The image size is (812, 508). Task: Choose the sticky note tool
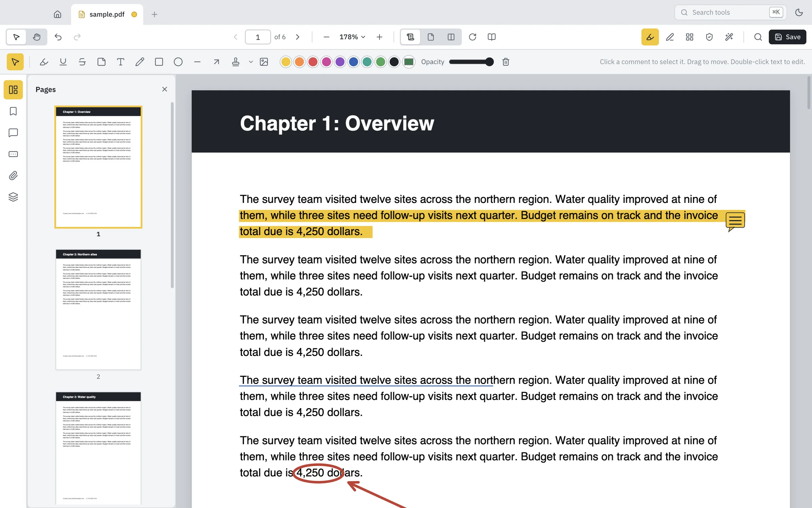(101, 62)
